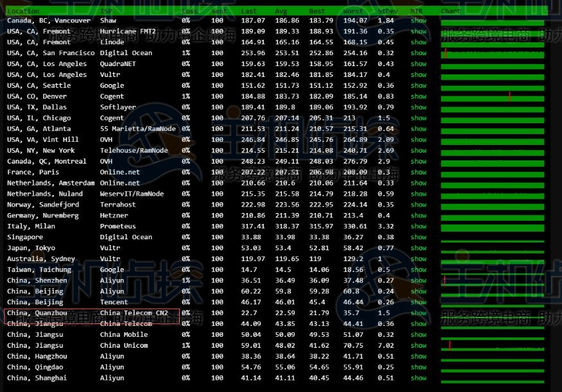562x392 pixels.
Task: Click show for Amsterdam Online.net row
Action: click(418, 183)
